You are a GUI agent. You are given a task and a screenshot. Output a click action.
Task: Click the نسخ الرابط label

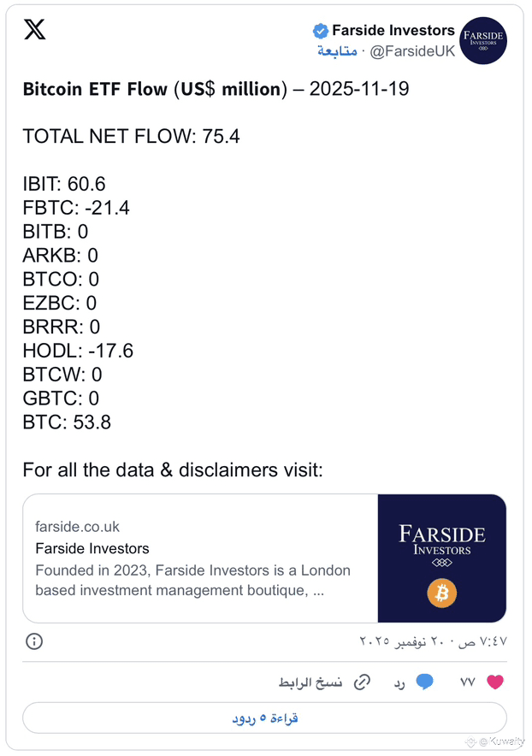[310, 682]
